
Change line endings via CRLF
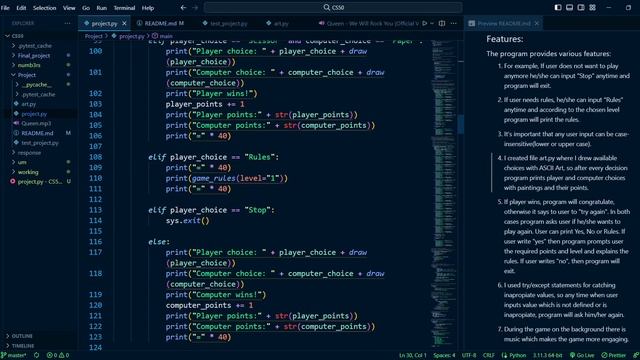[489, 356]
